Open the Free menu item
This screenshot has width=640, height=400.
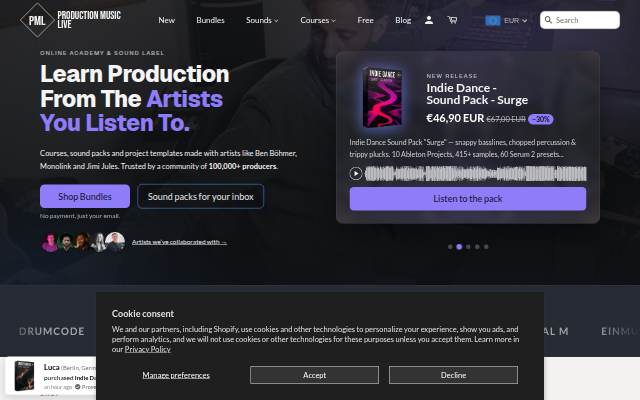pyautogui.click(x=365, y=20)
